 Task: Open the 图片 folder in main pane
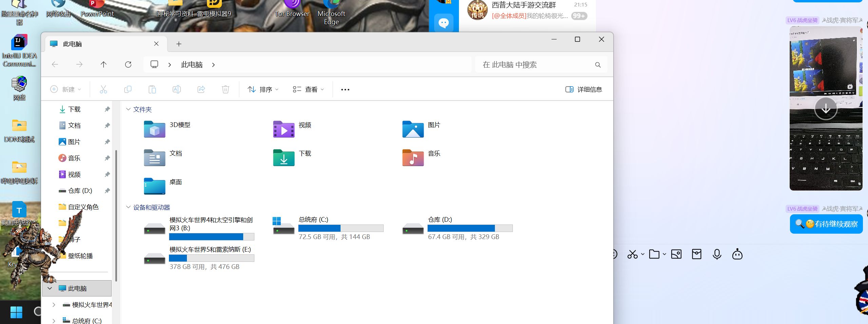[x=421, y=129]
